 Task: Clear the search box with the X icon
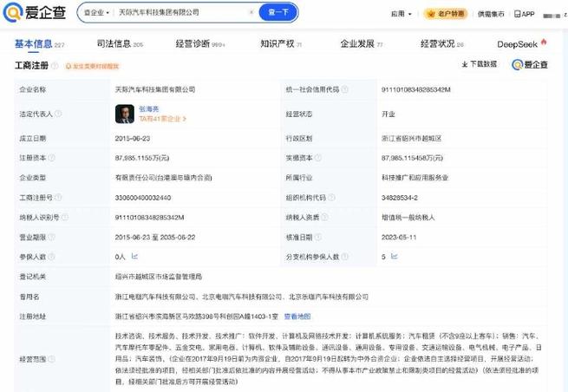[x=251, y=12]
